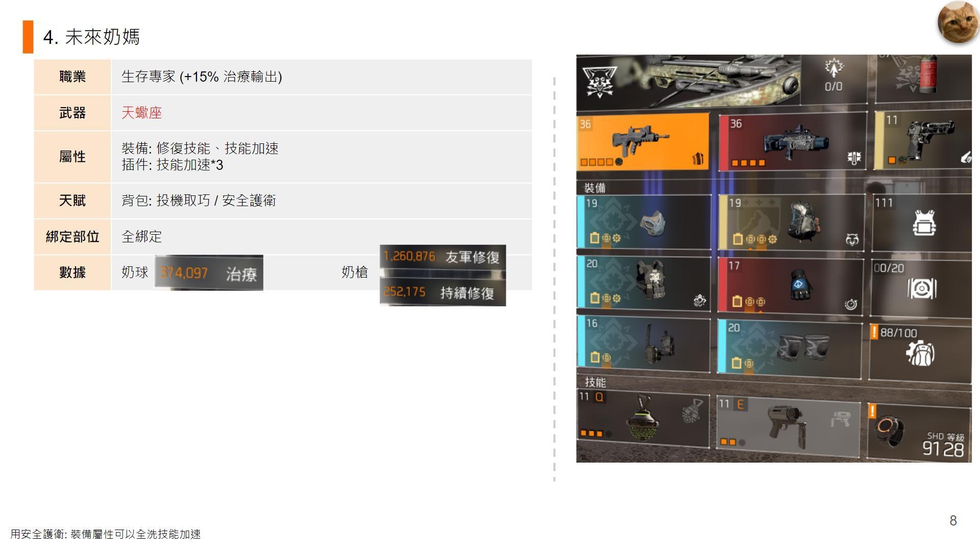
Task: Click the talent icon on the orange rifle slot
Action: click(699, 159)
